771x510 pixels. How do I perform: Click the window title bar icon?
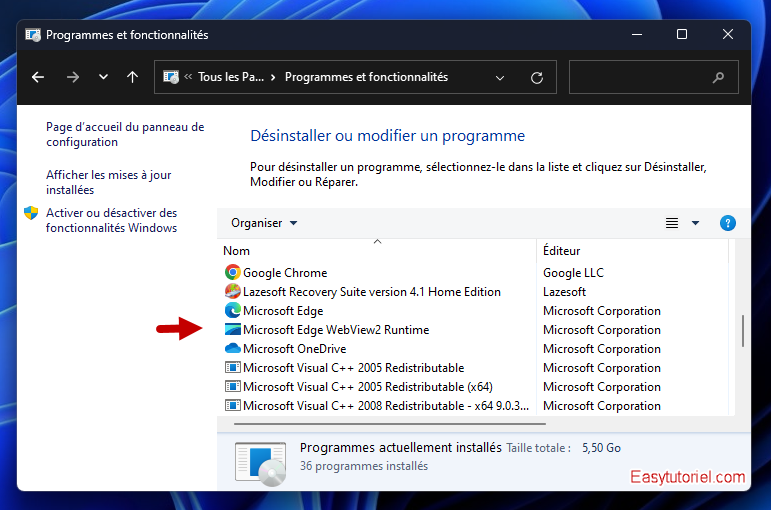(x=33, y=35)
